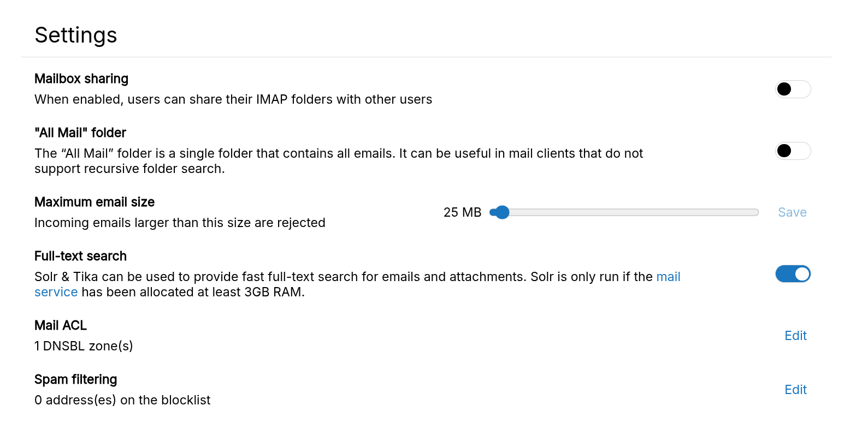The image size is (868, 447).
Task: Click the "0 address(es) on the blocklist" text
Action: [122, 400]
